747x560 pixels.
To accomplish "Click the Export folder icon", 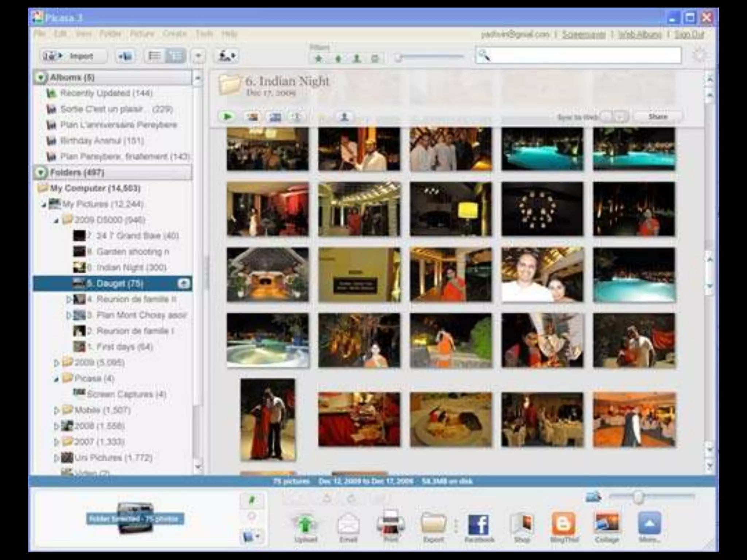I will pos(433,524).
